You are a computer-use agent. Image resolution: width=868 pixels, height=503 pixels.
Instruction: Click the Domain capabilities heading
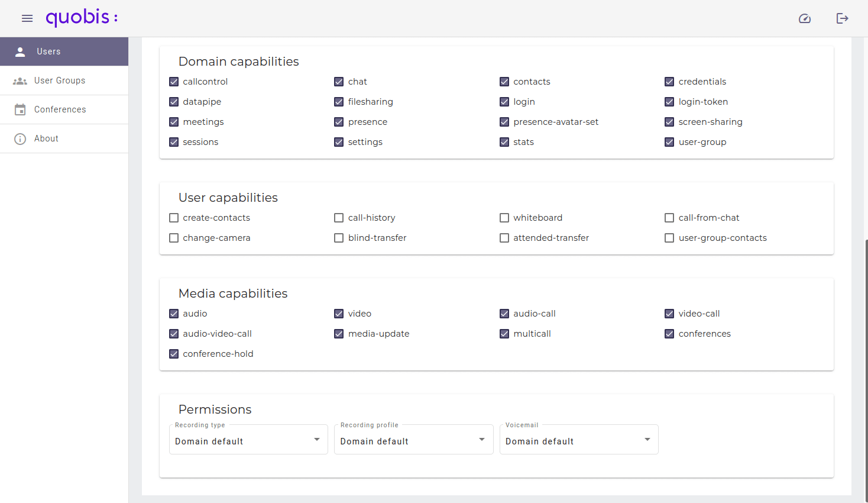tap(239, 62)
